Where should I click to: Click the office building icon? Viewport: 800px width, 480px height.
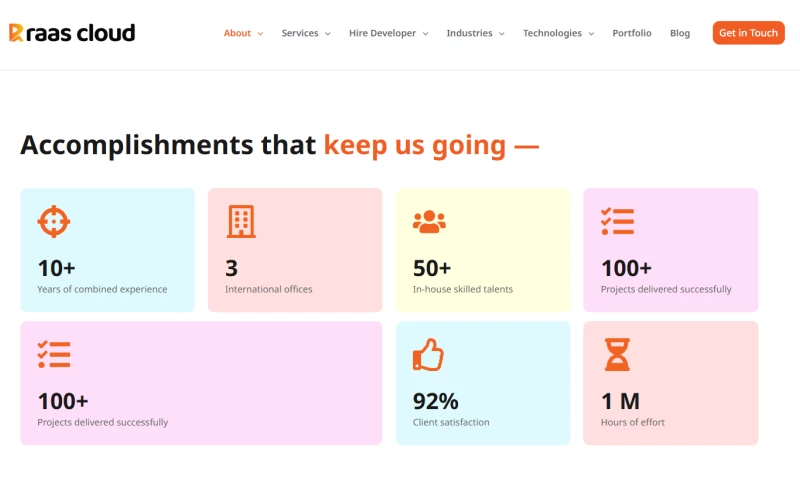241,221
